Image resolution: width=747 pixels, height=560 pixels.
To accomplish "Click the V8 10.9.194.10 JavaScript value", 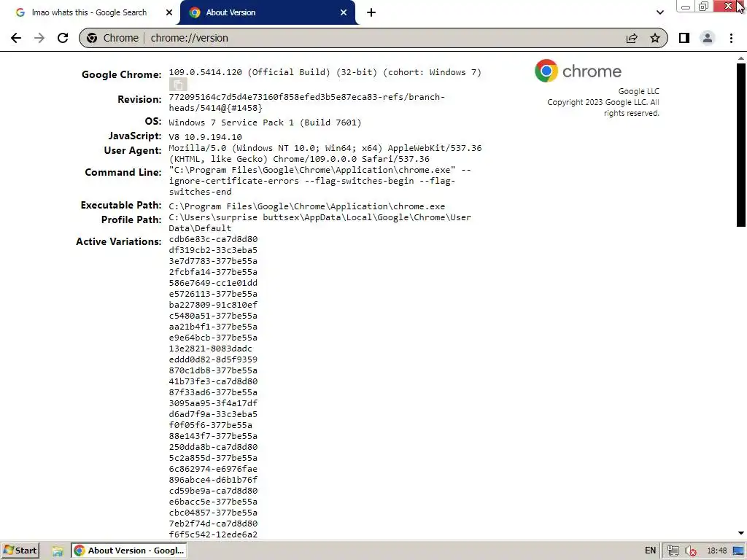I will coord(205,137).
